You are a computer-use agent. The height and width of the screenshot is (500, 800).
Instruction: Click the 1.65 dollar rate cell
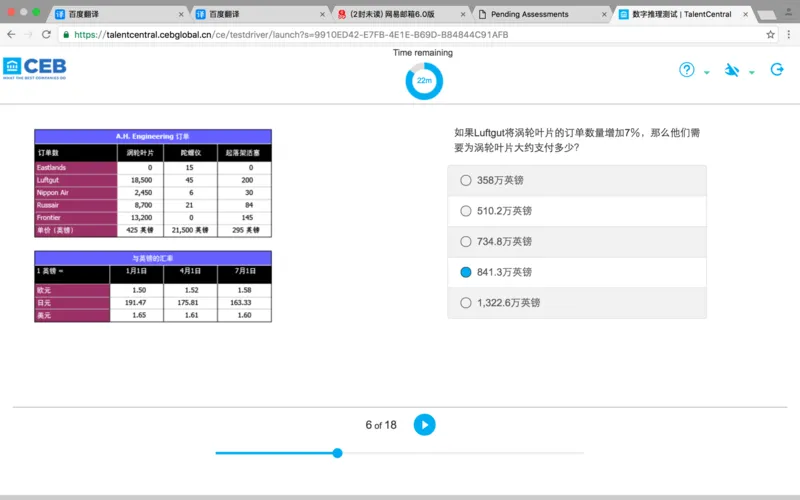[137, 315]
